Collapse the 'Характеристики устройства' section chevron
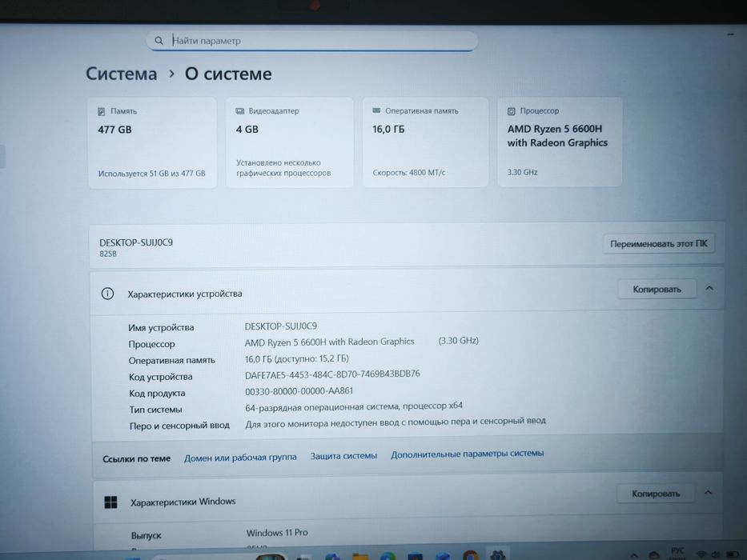The width and height of the screenshot is (747, 560). [x=709, y=288]
